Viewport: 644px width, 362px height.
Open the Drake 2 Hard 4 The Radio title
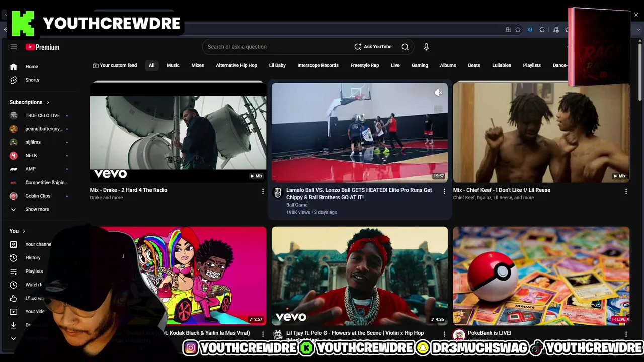(x=128, y=190)
